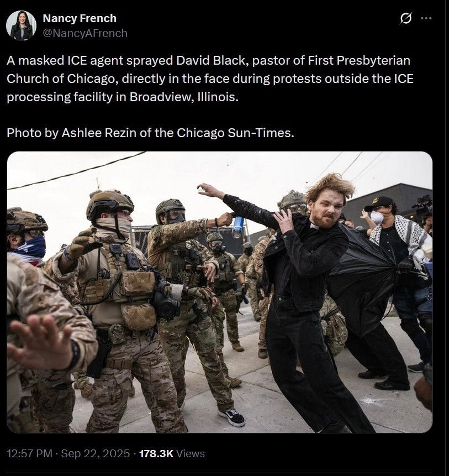
Task: Open Nancy French's profile avatar
Action: coord(21,25)
